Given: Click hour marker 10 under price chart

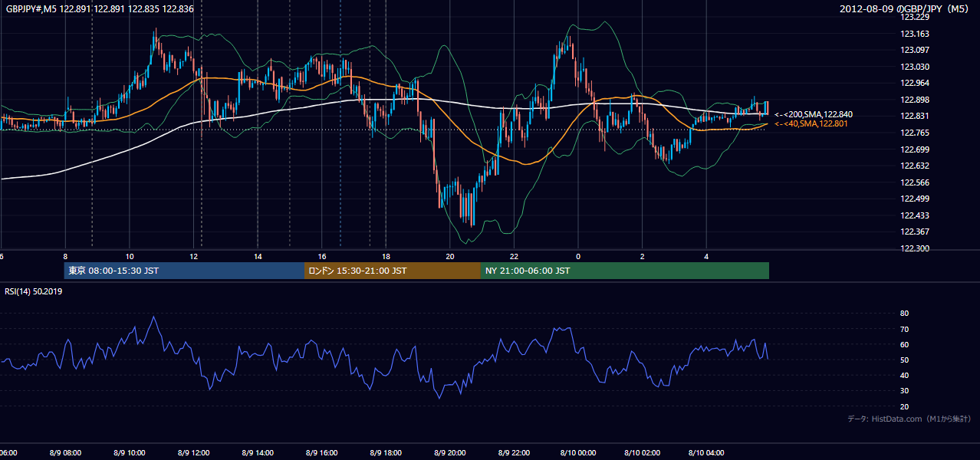Looking at the screenshot, I should [130, 256].
